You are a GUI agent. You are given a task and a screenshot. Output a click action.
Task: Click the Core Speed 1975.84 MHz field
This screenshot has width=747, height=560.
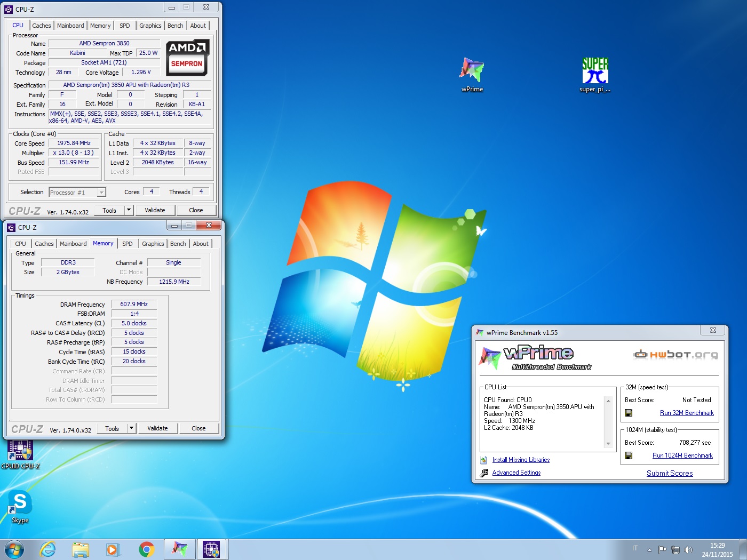tap(74, 143)
